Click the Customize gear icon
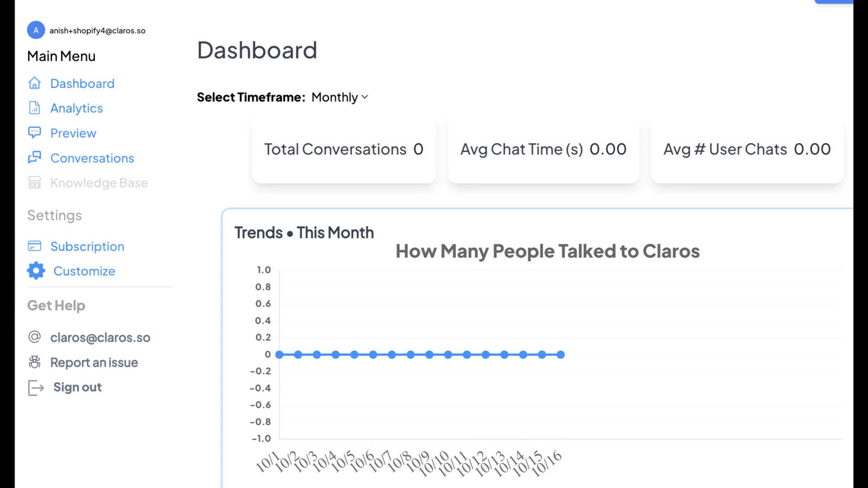 coord(36,271)
